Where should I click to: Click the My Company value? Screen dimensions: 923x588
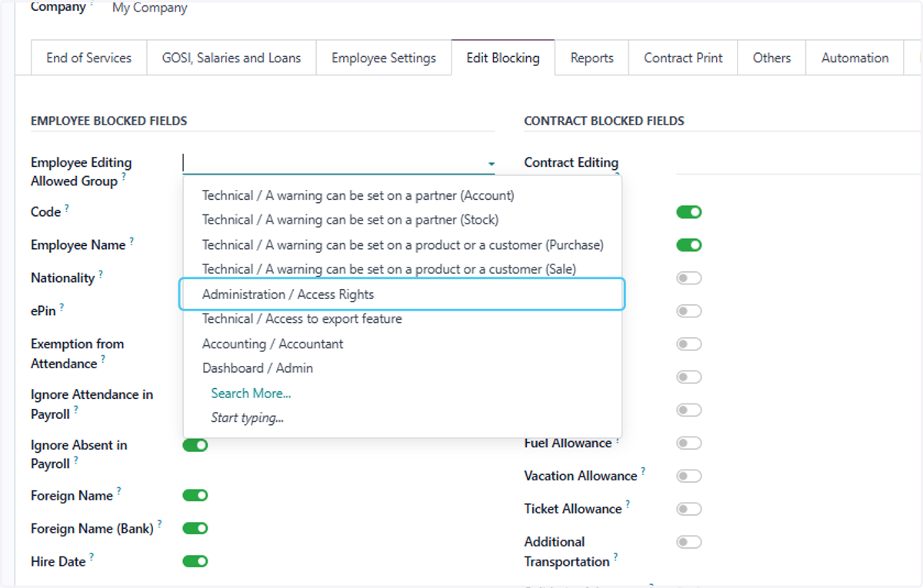coord(150,8)
